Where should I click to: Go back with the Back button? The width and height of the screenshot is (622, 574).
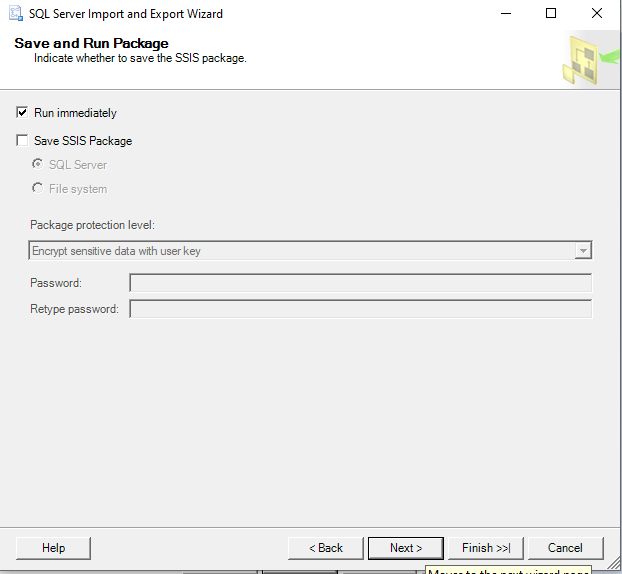326,548
